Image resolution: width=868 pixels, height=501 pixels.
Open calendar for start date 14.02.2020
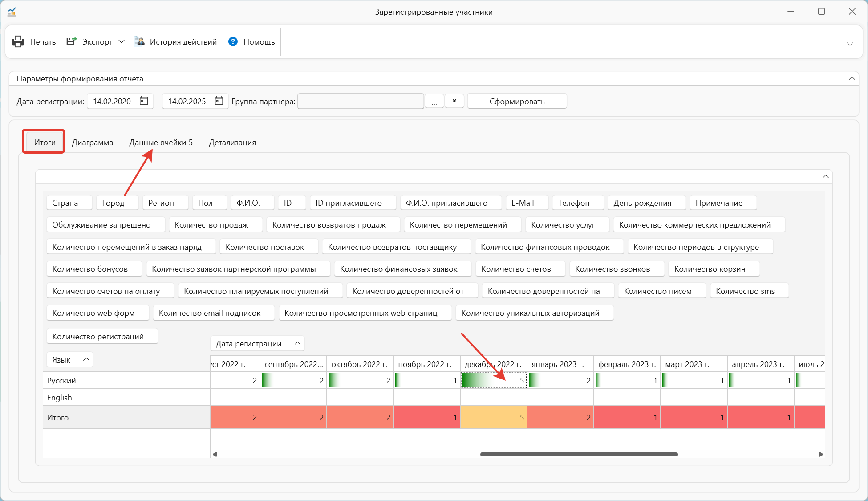click(x=143, y=101)
